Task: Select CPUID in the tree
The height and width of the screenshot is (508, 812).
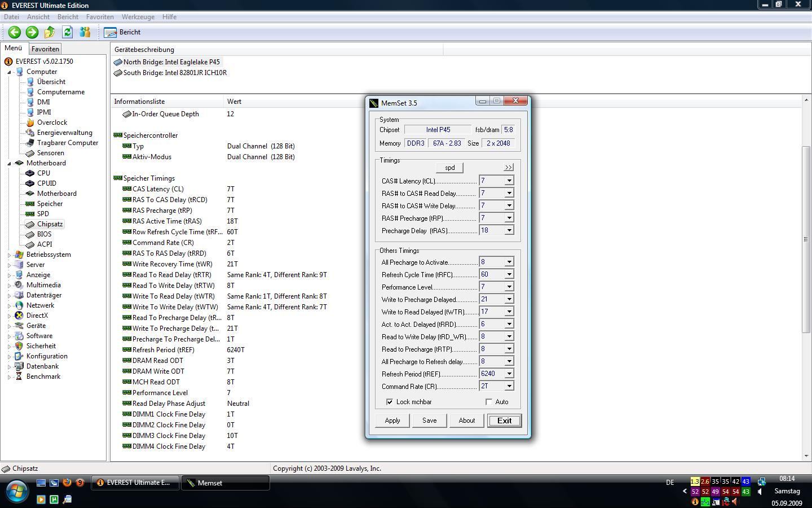Action: pos(47,183)
